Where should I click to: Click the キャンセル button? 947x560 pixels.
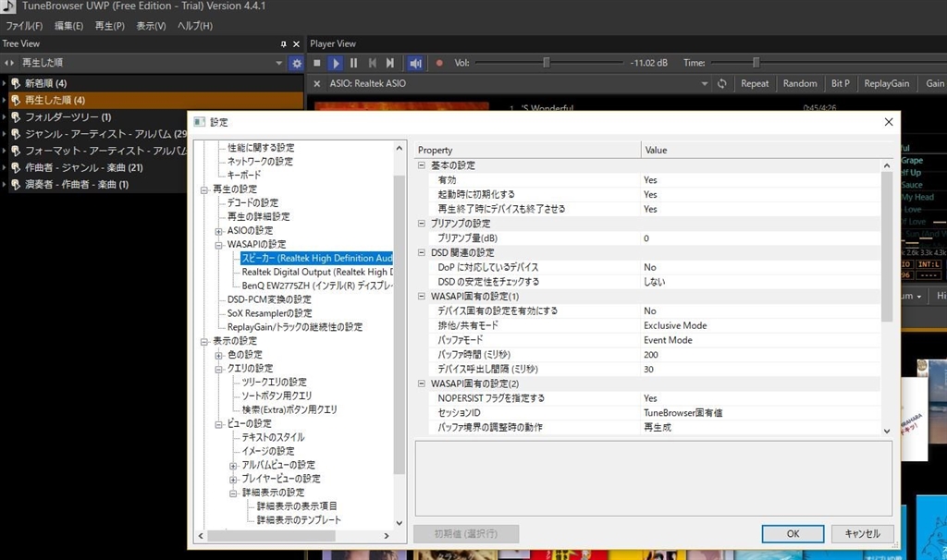tap(862, 534)
